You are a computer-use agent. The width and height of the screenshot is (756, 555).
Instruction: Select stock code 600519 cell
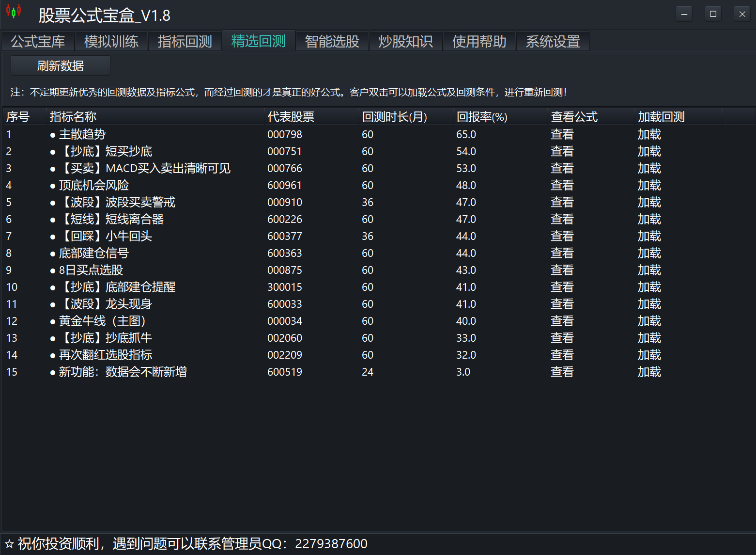pos(284,372)
